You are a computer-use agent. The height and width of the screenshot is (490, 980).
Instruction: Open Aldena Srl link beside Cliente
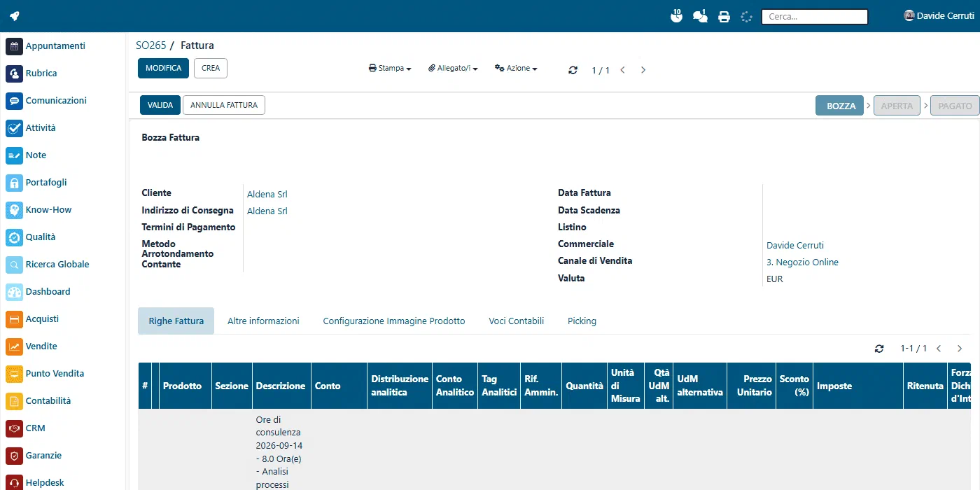267,194
